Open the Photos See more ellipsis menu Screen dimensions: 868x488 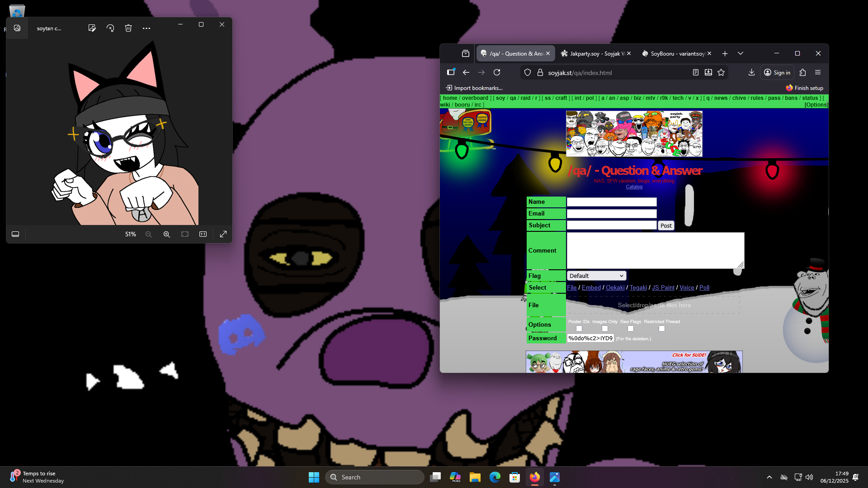146,28
